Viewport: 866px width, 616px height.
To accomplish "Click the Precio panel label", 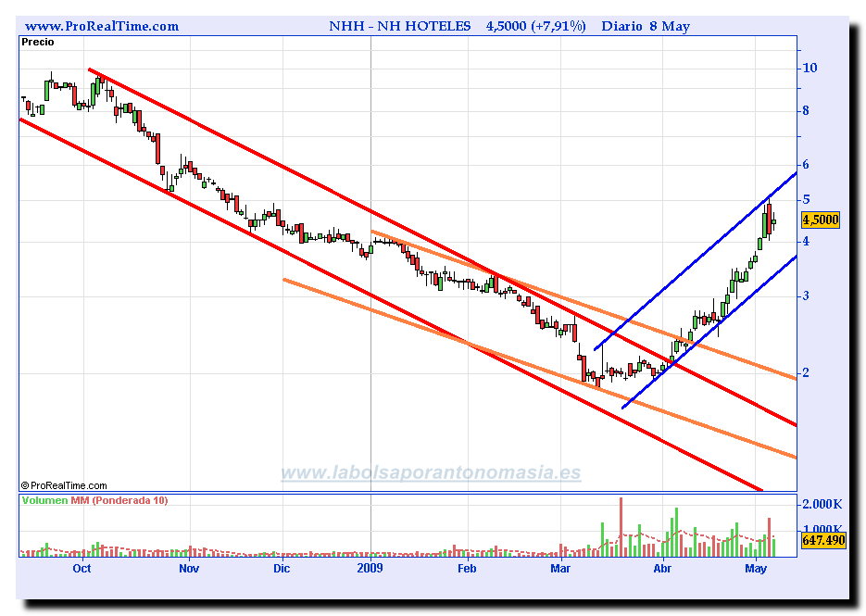I will [38, 42].
